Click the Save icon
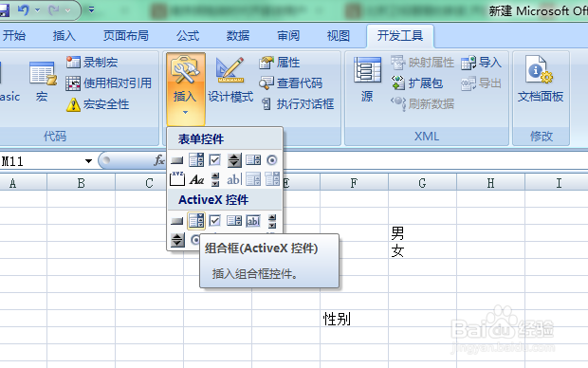The height and width of the screenshot is (368, 588). point(4,10)
